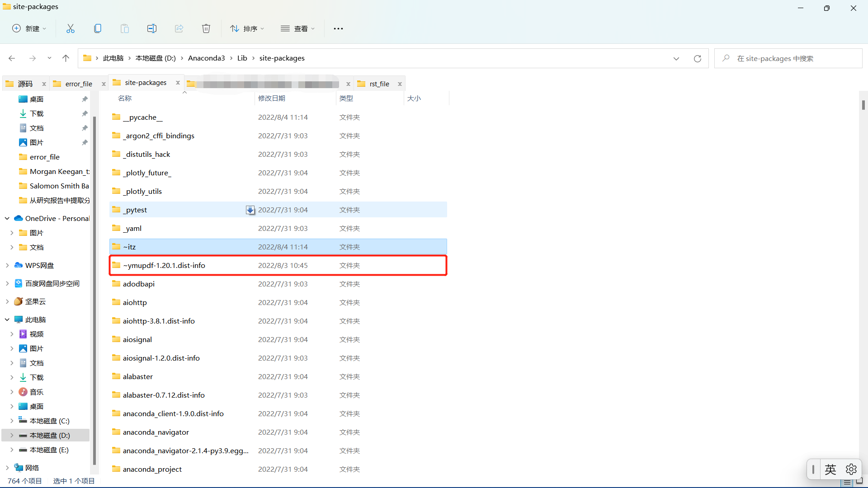Switch to the rst_file tab
Viewport: 868px width, 488px height.
(x=379, y=84)
